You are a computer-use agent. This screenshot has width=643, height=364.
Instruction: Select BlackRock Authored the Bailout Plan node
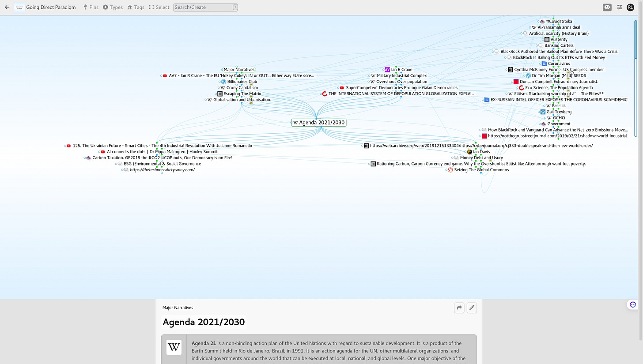(x=556, y=52)
